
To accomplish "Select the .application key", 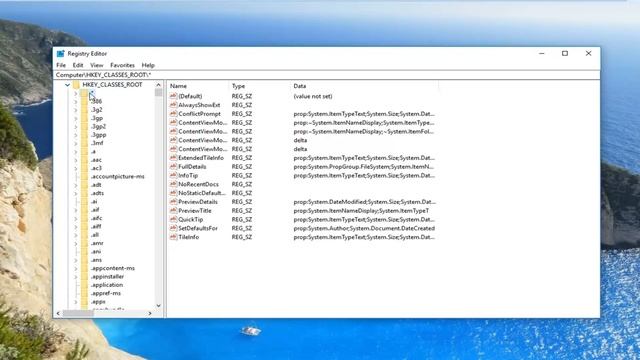I will click(x=107, y=285).
